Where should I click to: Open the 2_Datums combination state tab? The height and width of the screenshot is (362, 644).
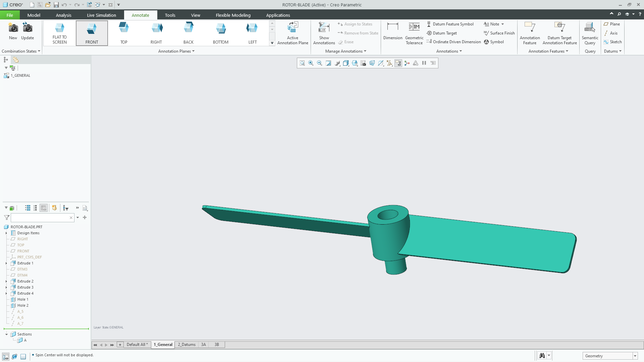186,344
